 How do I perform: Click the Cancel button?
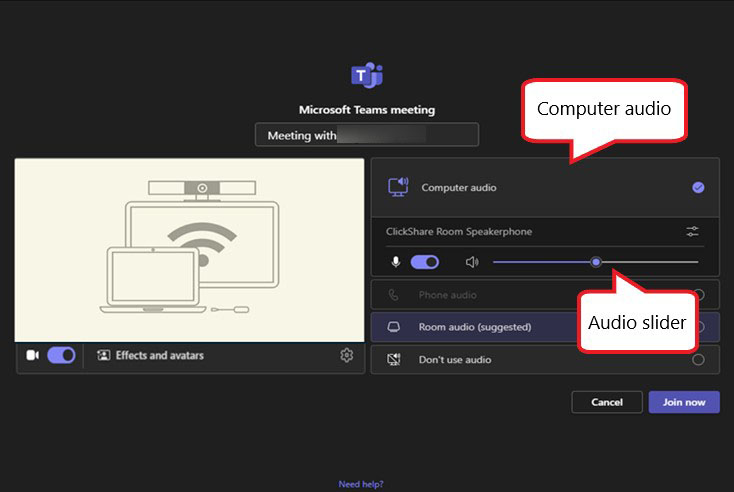pos(607,402)
